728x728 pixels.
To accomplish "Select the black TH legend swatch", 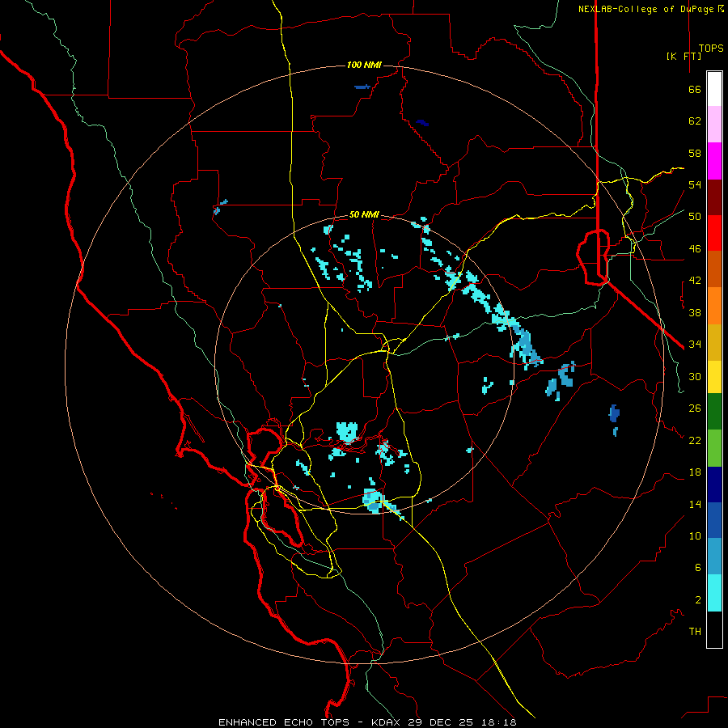I will 714,629.
